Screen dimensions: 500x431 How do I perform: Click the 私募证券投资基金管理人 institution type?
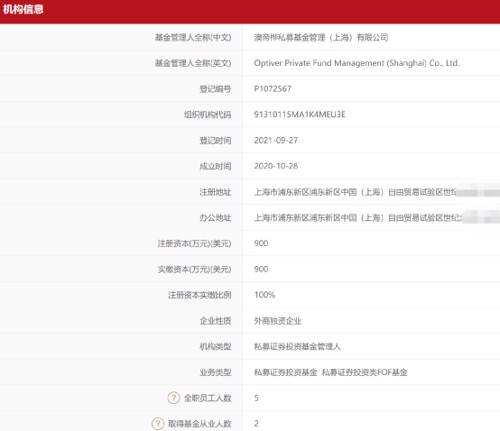click(297, 346)
